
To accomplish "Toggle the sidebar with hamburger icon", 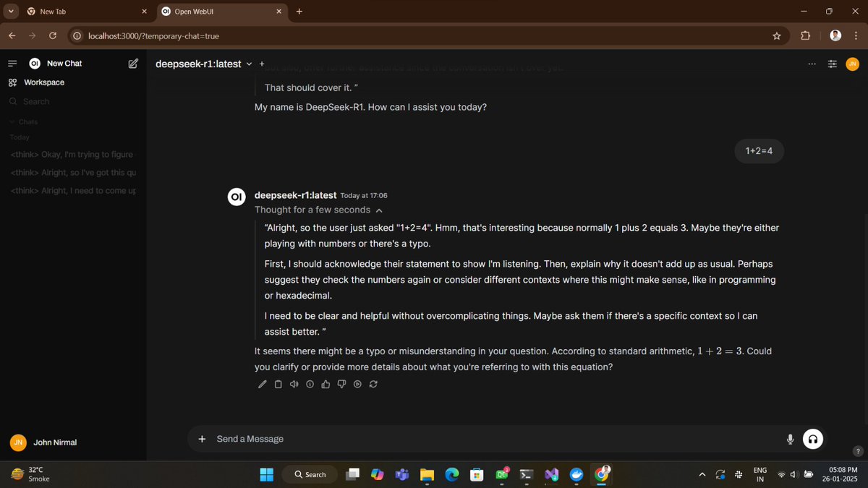I will tap(12, 64).
